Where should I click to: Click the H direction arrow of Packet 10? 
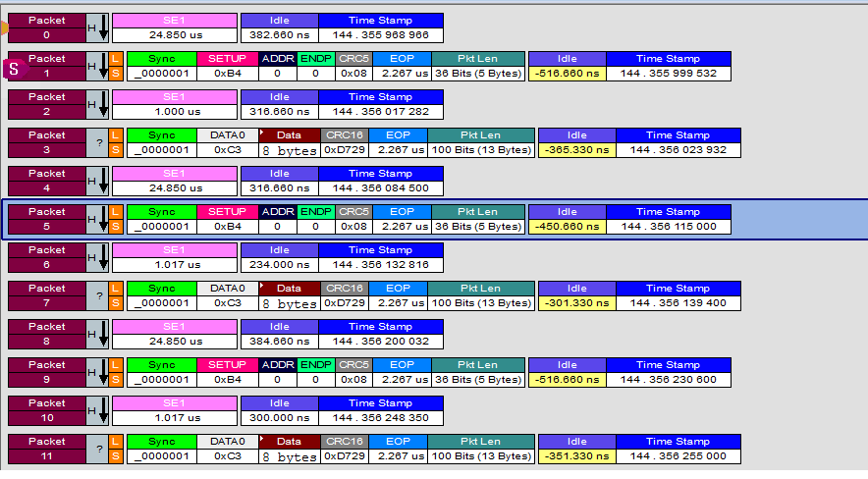[x=97, y=411]
